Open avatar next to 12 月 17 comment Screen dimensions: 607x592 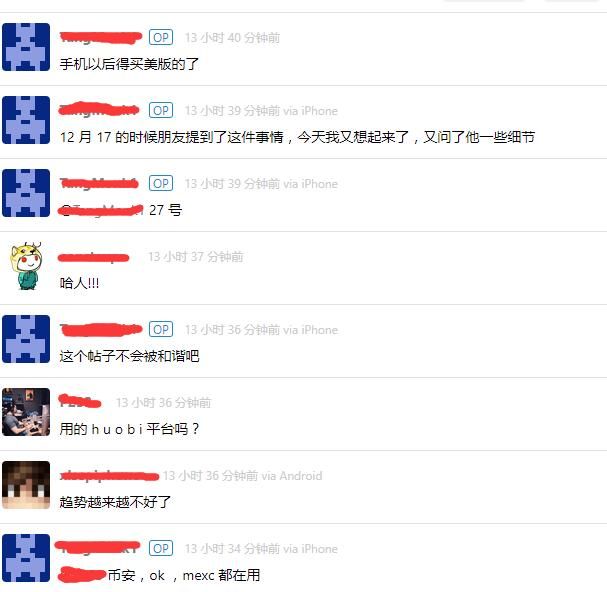26,120
